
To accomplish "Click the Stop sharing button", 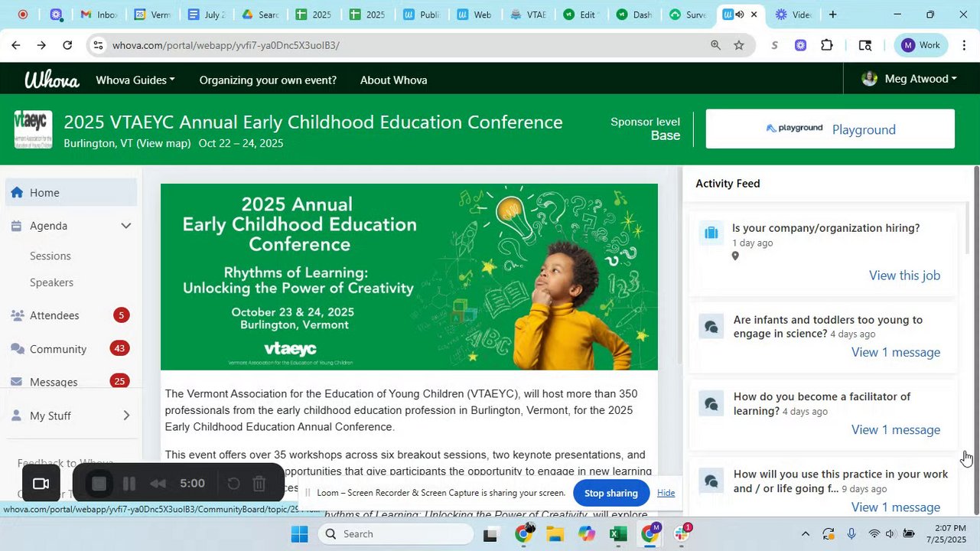I will click(611, 493).
